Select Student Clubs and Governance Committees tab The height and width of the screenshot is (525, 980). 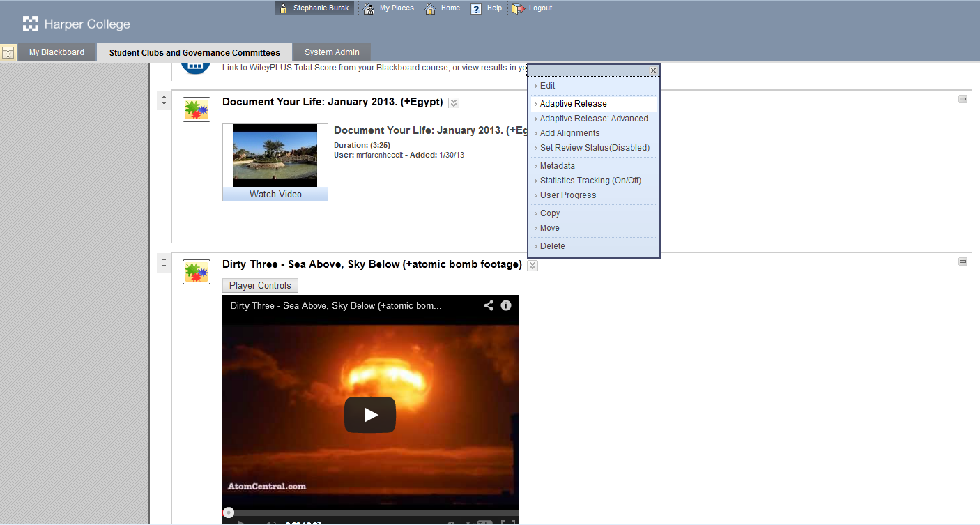pyautogui.click(x=194, y=52)
